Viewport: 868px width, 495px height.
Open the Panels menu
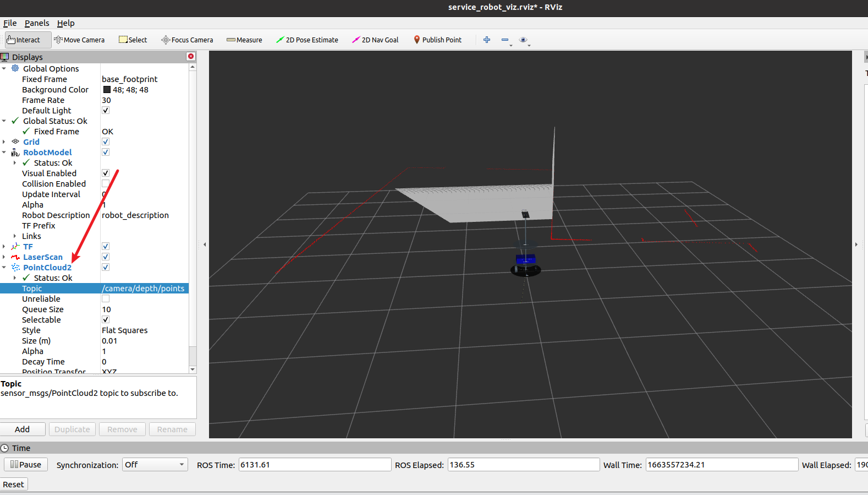[x=37, y=23]
